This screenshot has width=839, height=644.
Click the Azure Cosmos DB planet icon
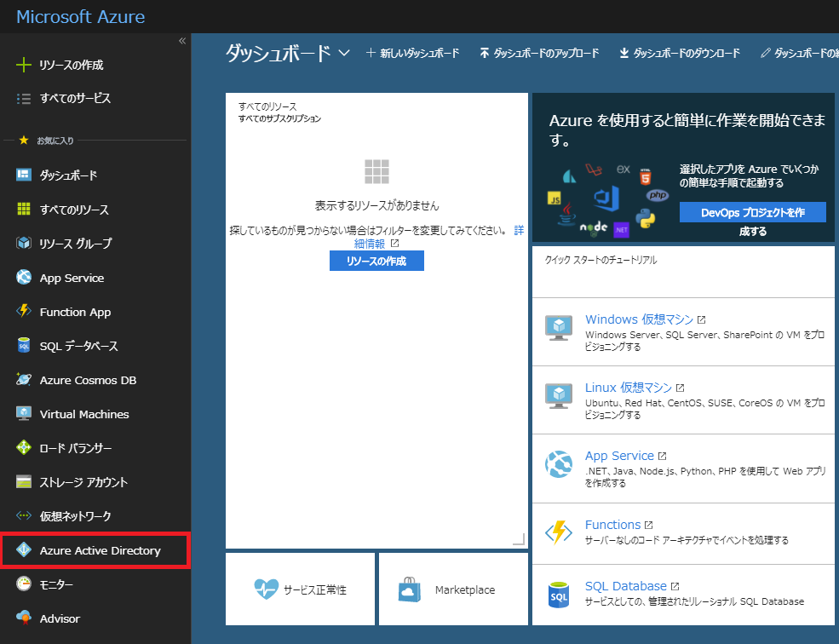tap(24, 380)
